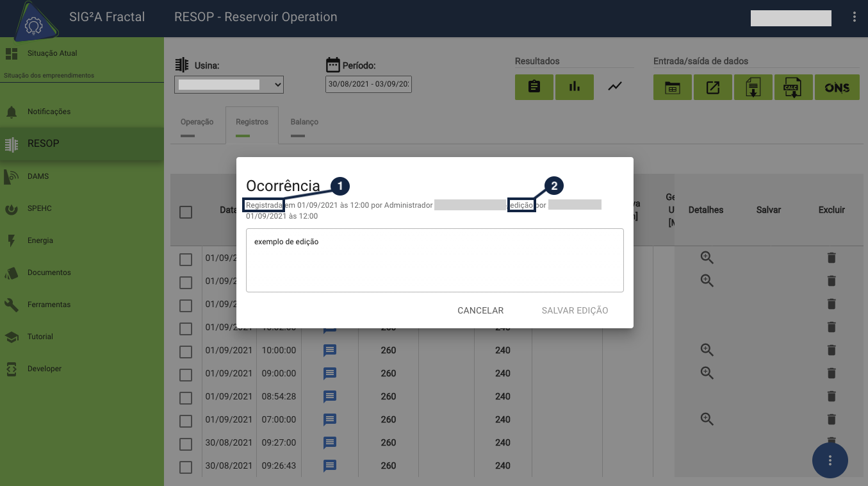View details magnifier for the 07:00:00 row
Viewport: 868px width, 486px height.
coord(707,419)
